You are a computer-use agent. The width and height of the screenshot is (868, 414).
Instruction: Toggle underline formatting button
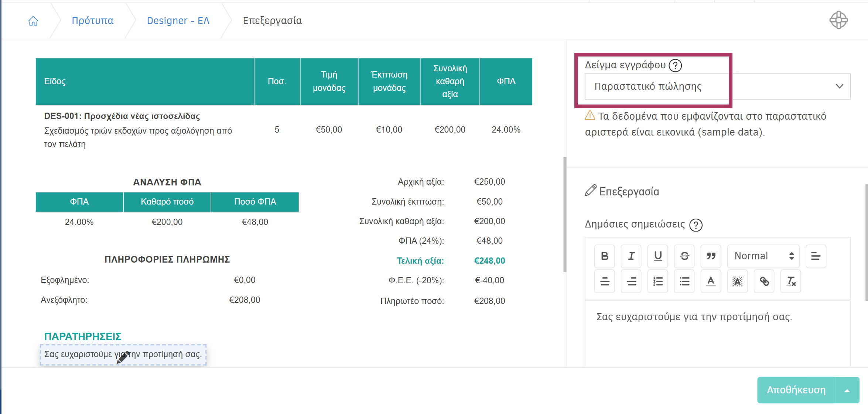[x=657, y=256]
